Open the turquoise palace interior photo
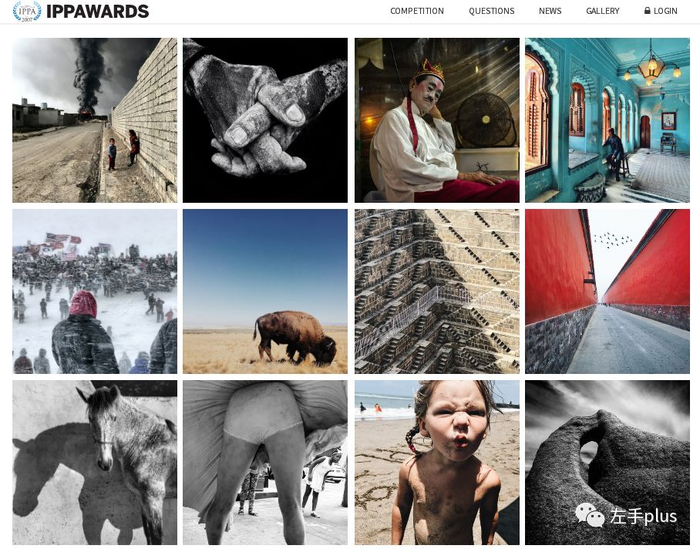700x549 pixels. 608,120
